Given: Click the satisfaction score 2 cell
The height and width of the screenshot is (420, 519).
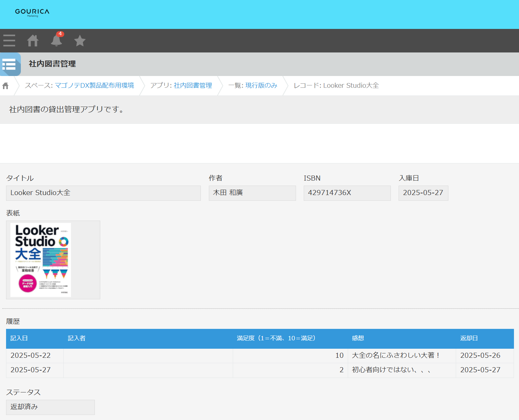Looking at the screenshot, I should click(290, 370).
